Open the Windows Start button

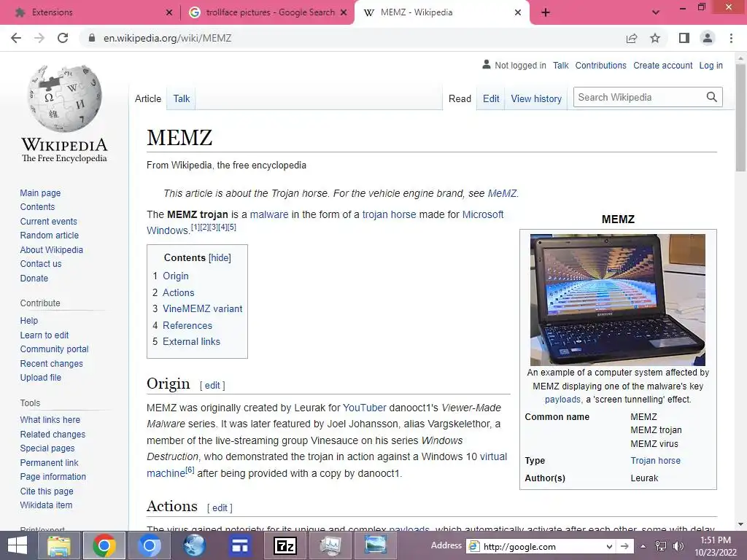pos(18,545)
